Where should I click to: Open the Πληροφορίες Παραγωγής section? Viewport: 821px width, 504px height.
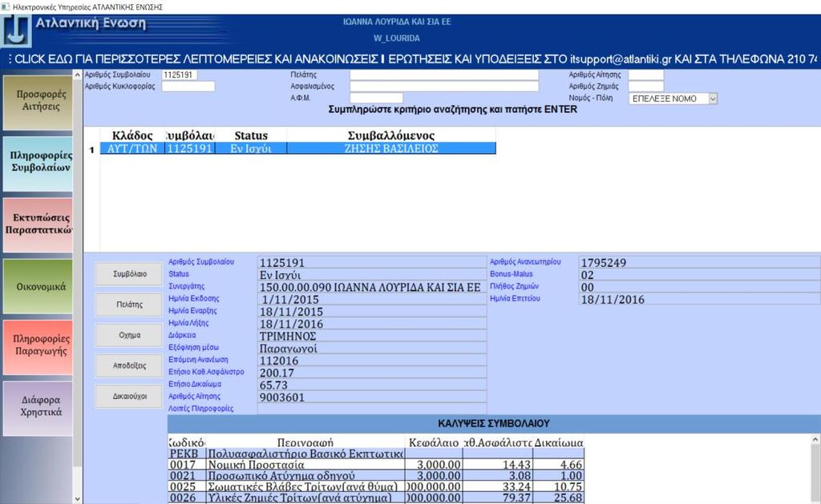[38, 346]
